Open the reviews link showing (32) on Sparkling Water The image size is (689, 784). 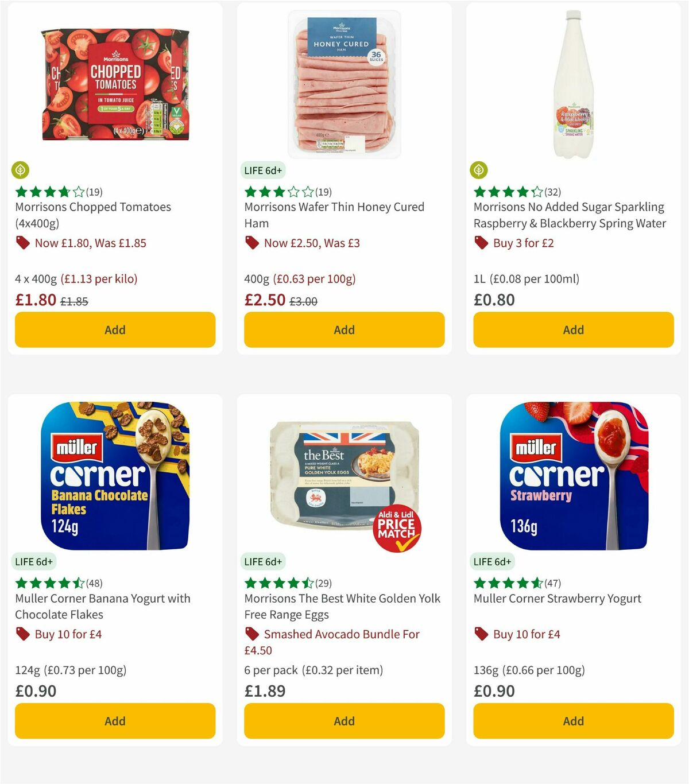click(552, 193)
